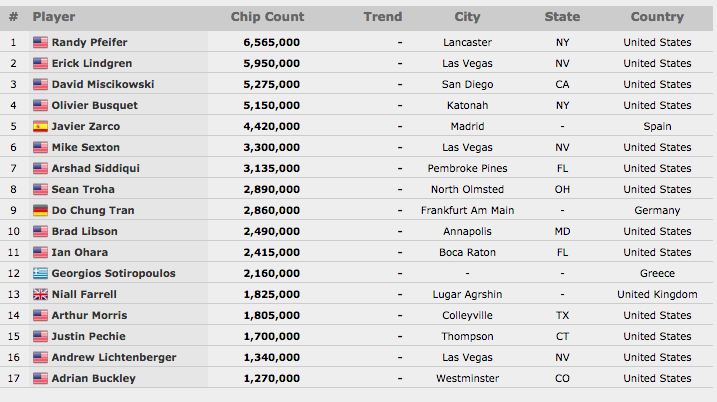Viewport: 717px width, 402px height.
Task: Sort by the Player column header
Action: 54,17
